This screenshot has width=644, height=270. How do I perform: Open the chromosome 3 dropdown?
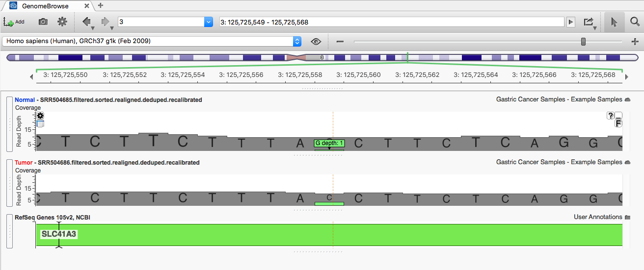[208, 22]
